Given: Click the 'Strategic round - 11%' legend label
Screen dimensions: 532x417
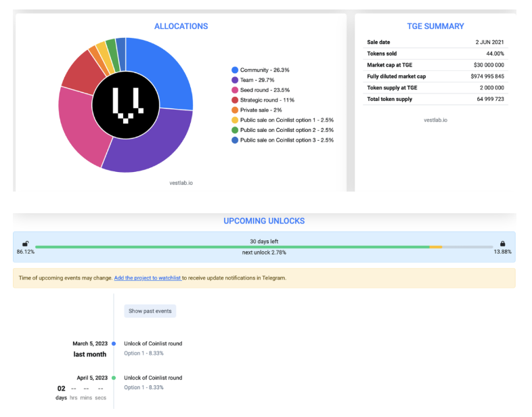Looking at the screenshot, I should pos(267,100).
